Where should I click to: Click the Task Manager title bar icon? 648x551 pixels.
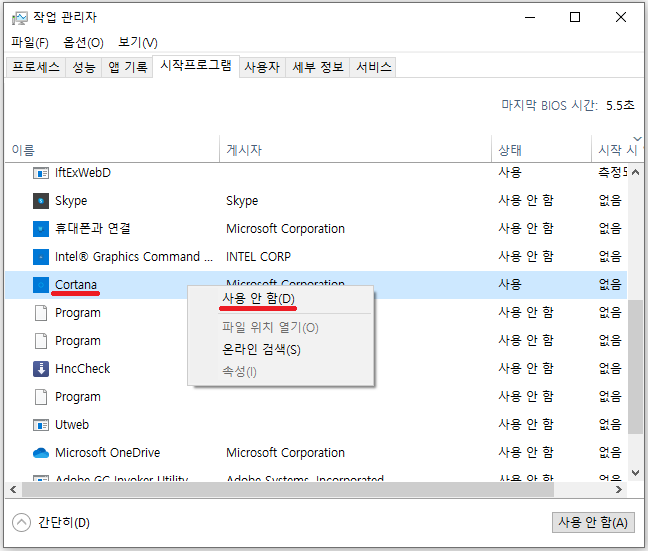pos(19,18)
